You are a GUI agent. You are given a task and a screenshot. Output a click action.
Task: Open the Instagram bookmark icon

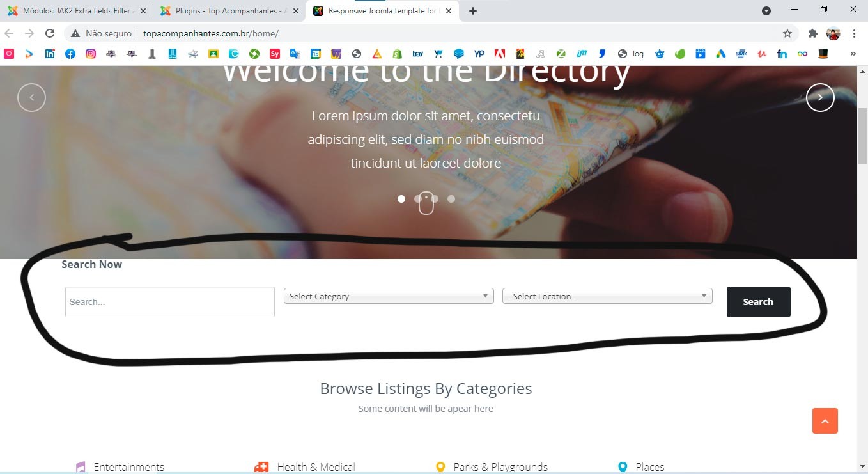[x=91, y=54]
